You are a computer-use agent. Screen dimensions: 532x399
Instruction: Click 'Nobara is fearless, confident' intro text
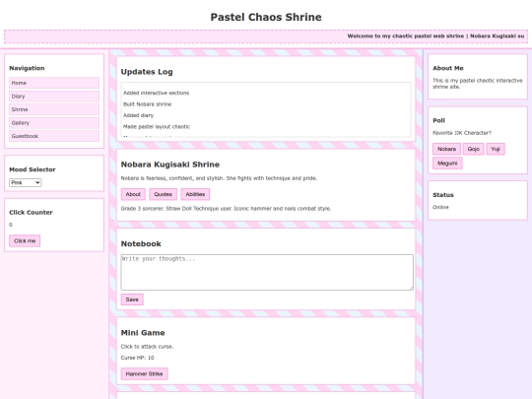point(219,178)
